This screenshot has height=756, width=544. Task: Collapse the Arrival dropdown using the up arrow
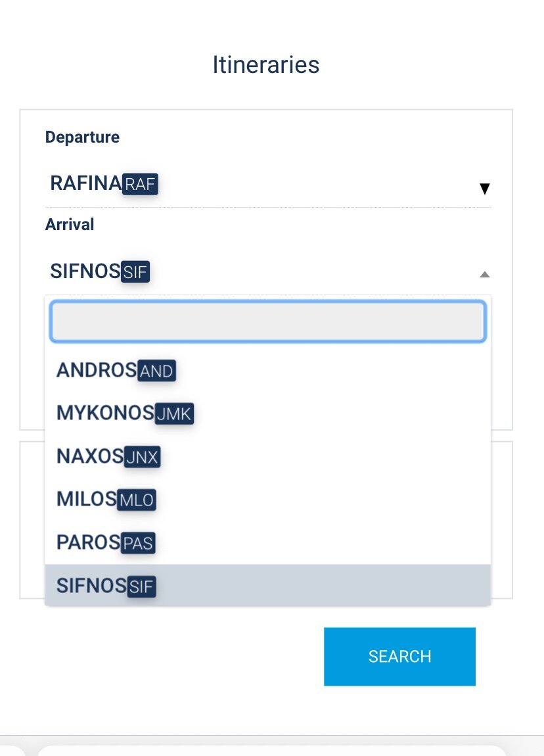coord(484,274)
